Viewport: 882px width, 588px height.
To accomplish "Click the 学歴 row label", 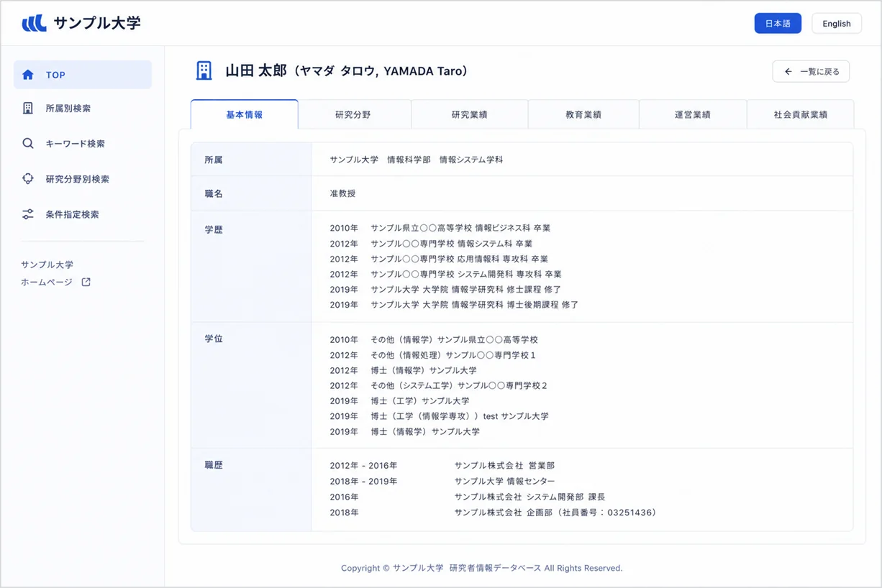I will [214, 230].
